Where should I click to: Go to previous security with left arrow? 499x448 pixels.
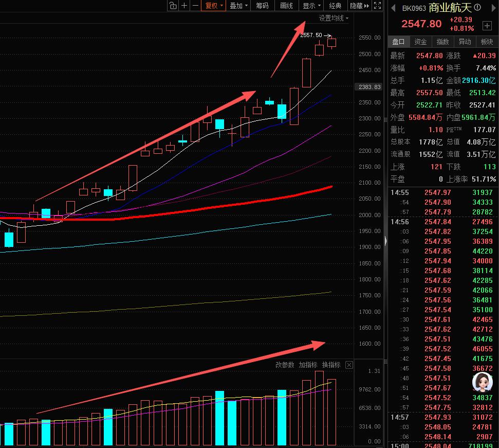click(x=393, y=8)
